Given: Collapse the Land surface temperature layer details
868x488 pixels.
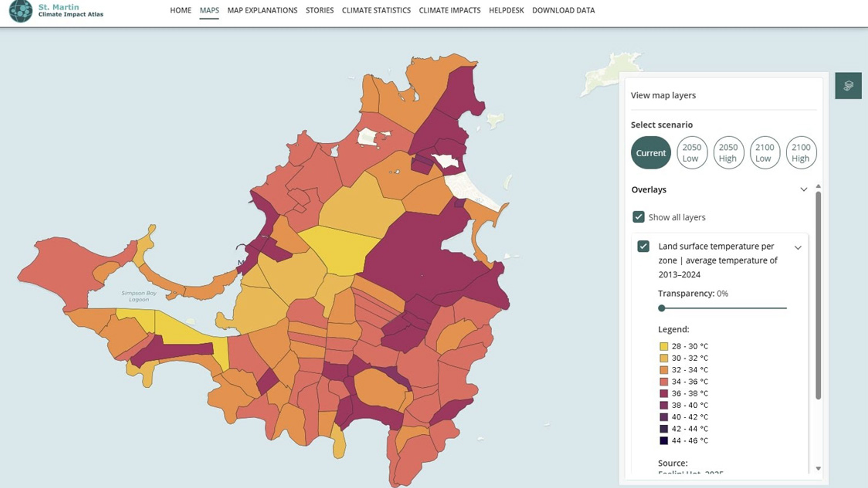Looking at the screenshot, I should point(798,248).
